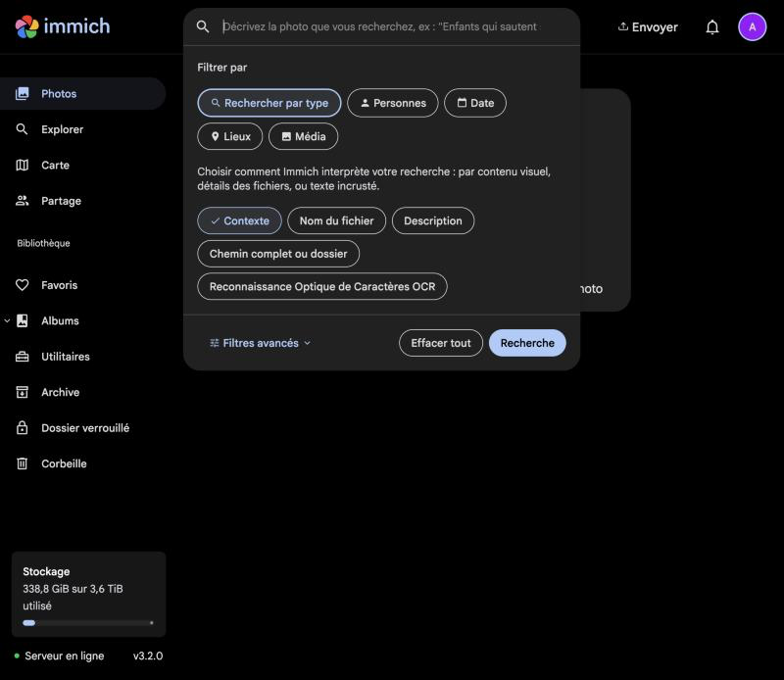Screen dimensions: 784x680
Task: Select the Nom du fichier chip
Action: click(x=336, y=220)
